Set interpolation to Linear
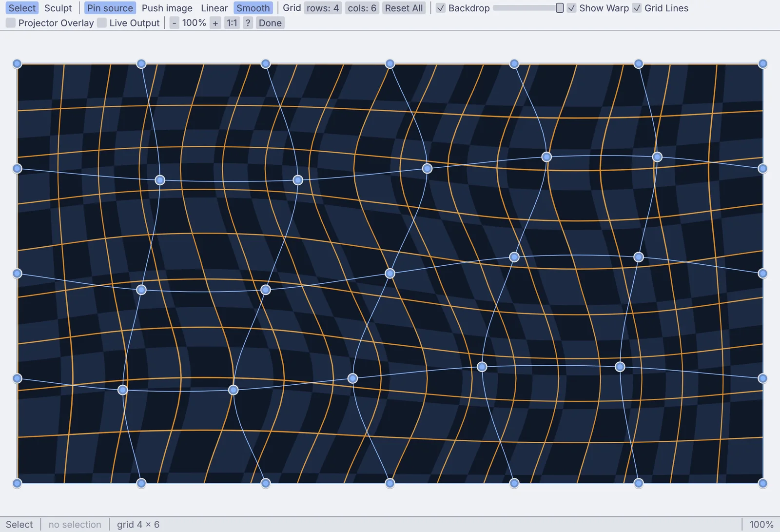The width and height of the screenshot is (780, 532). click(214, 8)
